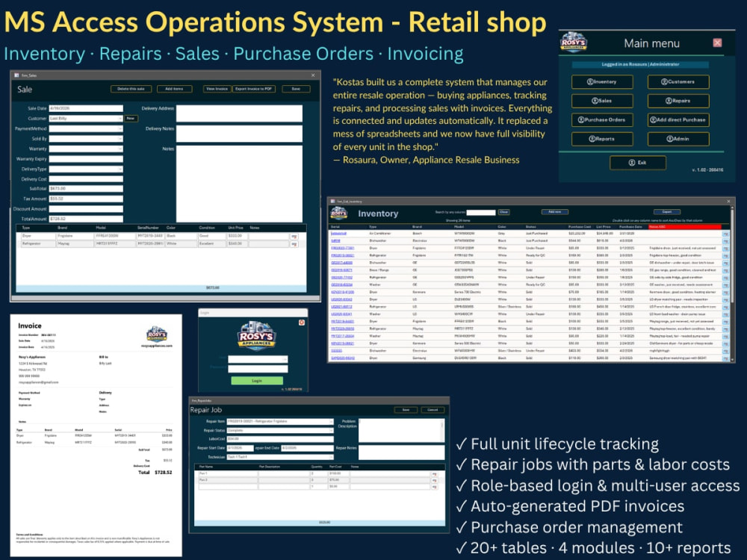The height and width of the screenshot is (560, 747).
Task: Expand the Warranty dropdown
Action: tap(120, 149)
